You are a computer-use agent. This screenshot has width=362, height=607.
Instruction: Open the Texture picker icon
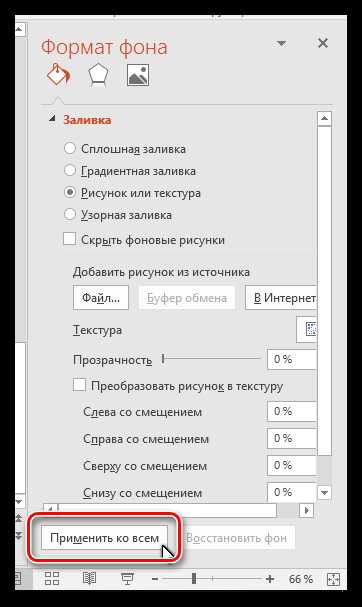(x=309, y=329)
